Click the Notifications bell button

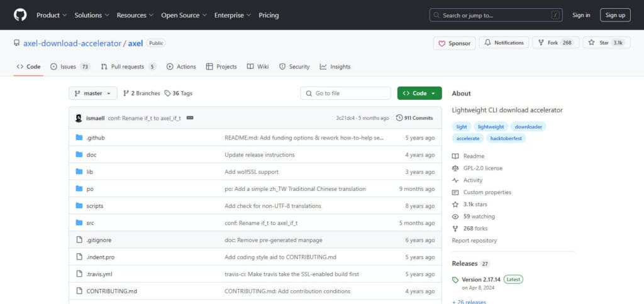coord(504,43)
